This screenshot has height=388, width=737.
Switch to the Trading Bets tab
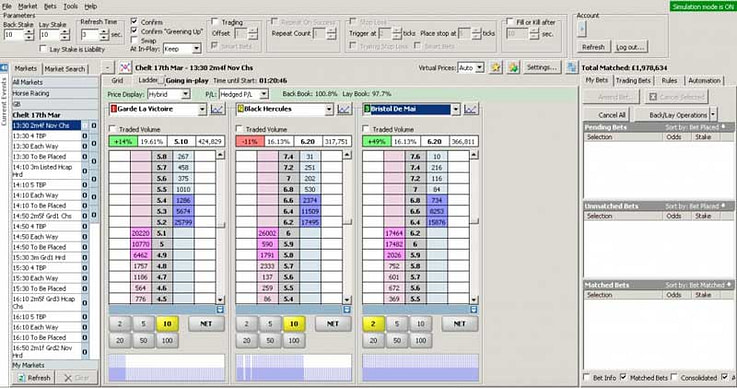pyautogui.click(x=633, y=80)
